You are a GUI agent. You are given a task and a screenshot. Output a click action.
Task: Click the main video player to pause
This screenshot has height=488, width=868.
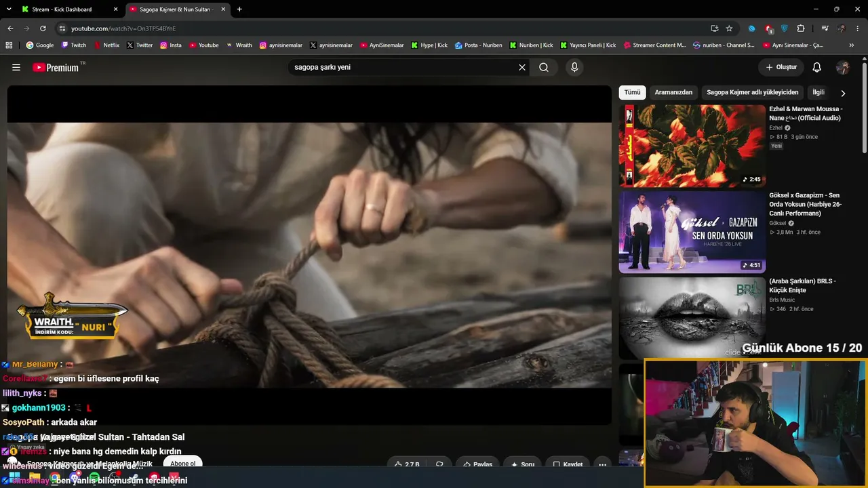pyautogui.click(x=309, y=255)
